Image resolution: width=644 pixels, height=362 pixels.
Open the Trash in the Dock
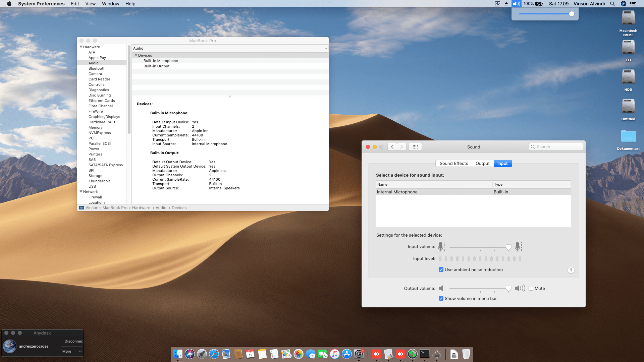click(466, 354)
